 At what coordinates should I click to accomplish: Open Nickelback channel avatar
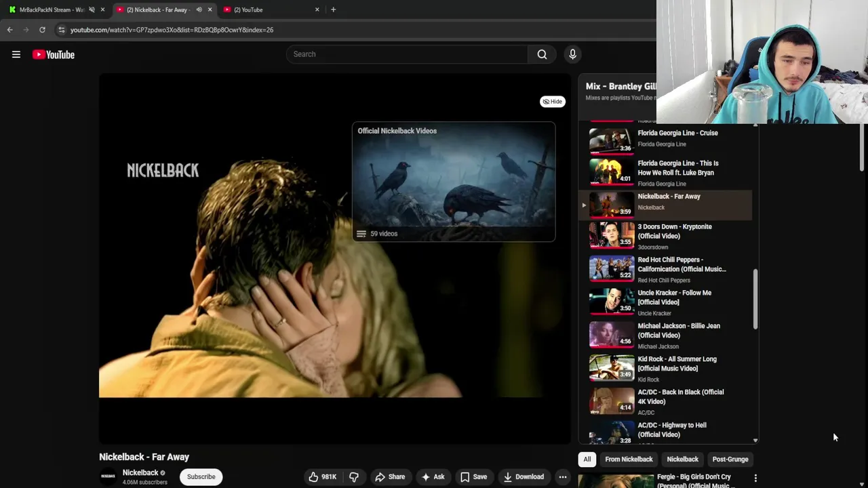108,477
